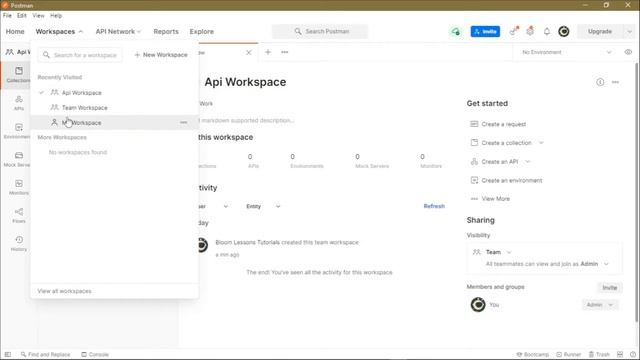Open the notifications bell
This screenshot has width=640, height=360.
pyautogui.click(x=547, y=31)
